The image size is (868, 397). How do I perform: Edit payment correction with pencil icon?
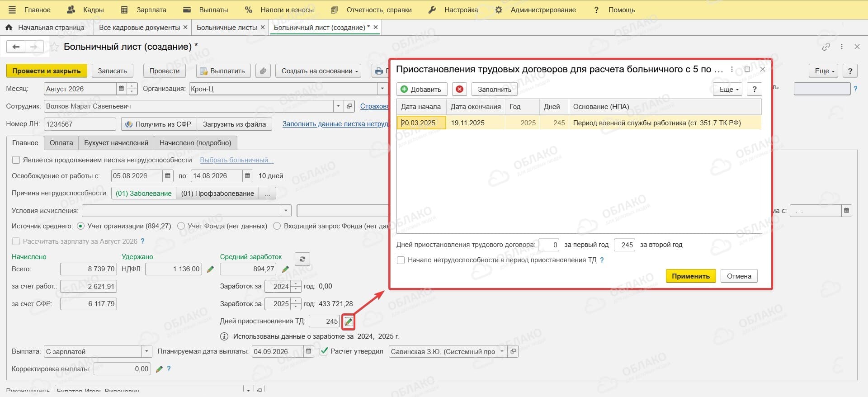159,369
